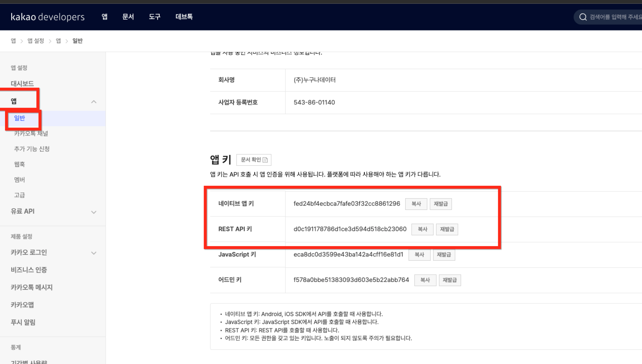Reissue the 어드민 키
Screen dimensions: 642x364
pyautogui.click(x=450, y=280)
